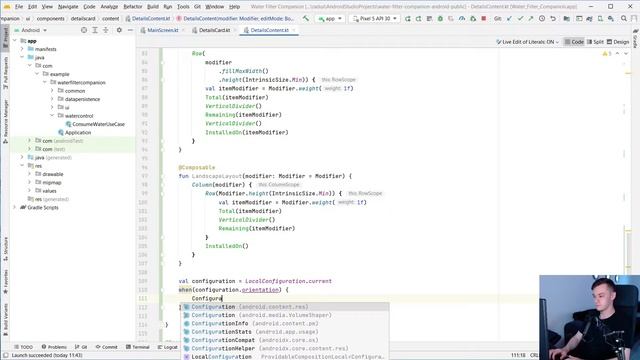Viewport: 640px width, 360px height.
Task: Hide the Project panel with minus icon
Action: 130,30
